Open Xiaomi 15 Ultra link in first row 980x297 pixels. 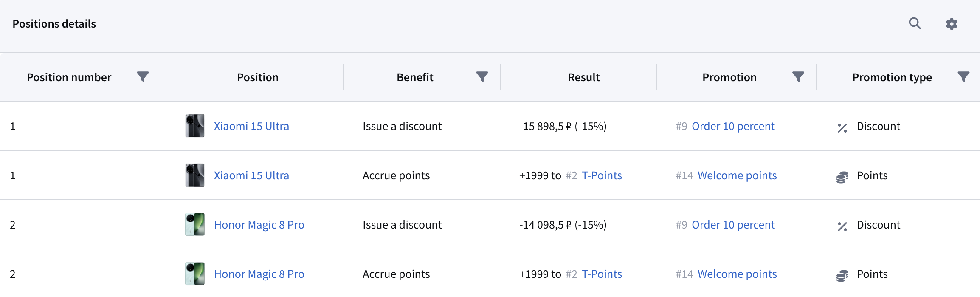coord(251,126)
